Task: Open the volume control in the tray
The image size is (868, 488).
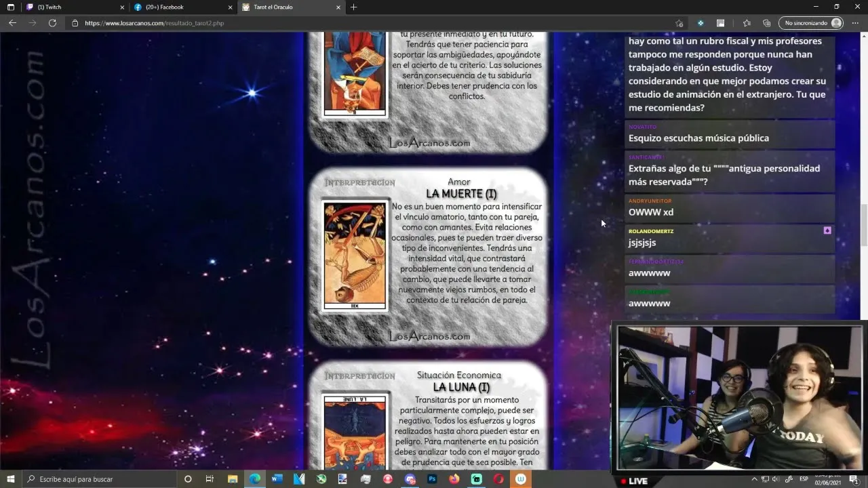Action: point(774,479)
